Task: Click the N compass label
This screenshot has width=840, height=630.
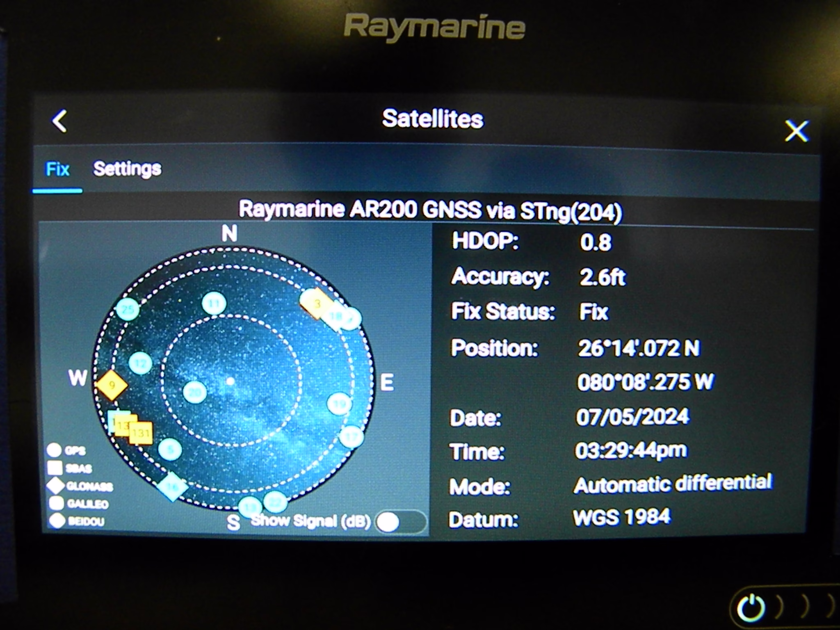Action: (x=229, y=234)
